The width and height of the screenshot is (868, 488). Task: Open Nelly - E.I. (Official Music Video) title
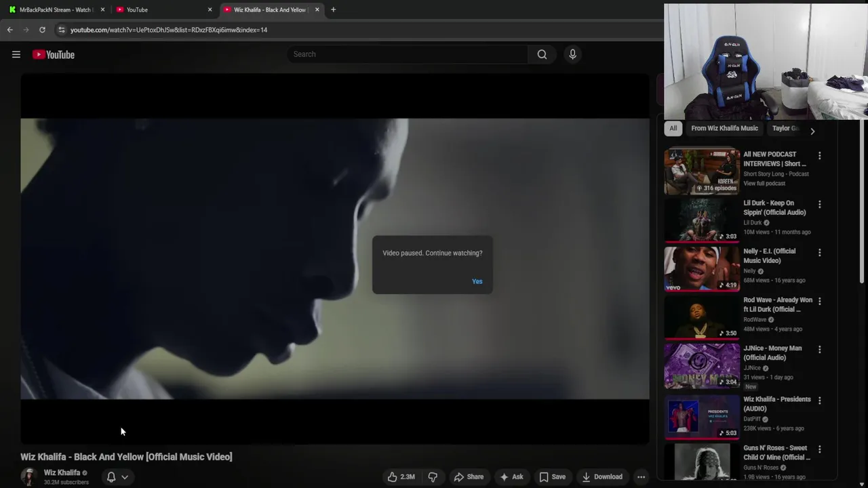(770, 256)
